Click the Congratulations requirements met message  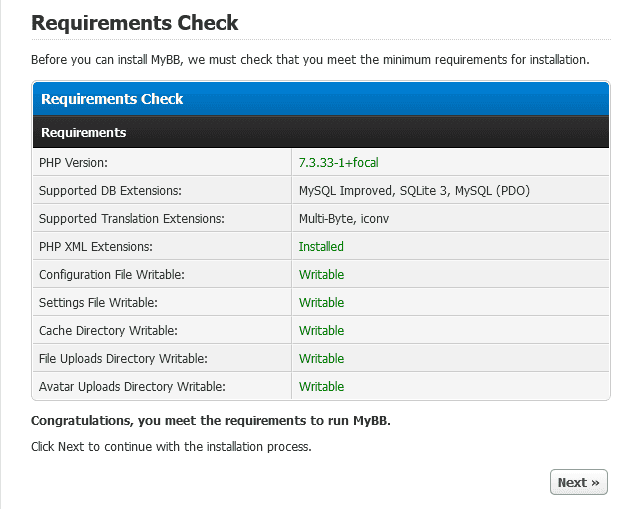coord(210,420)
